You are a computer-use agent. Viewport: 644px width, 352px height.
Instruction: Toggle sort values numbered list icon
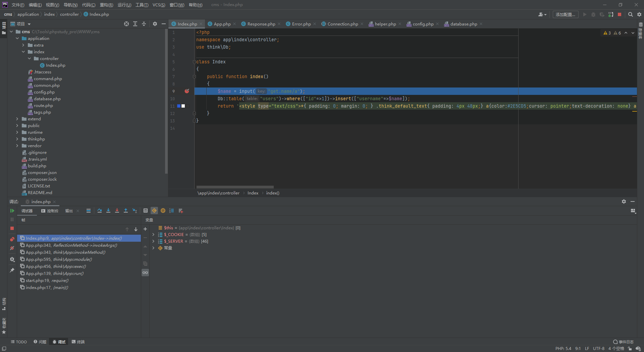pos(172,211)
